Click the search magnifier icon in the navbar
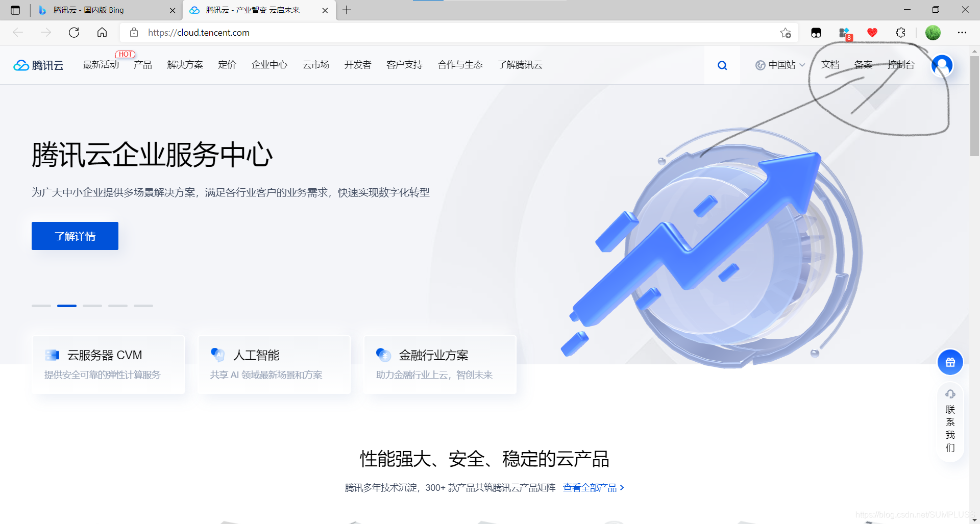This screenshot has height=524, width=980. 722,65
